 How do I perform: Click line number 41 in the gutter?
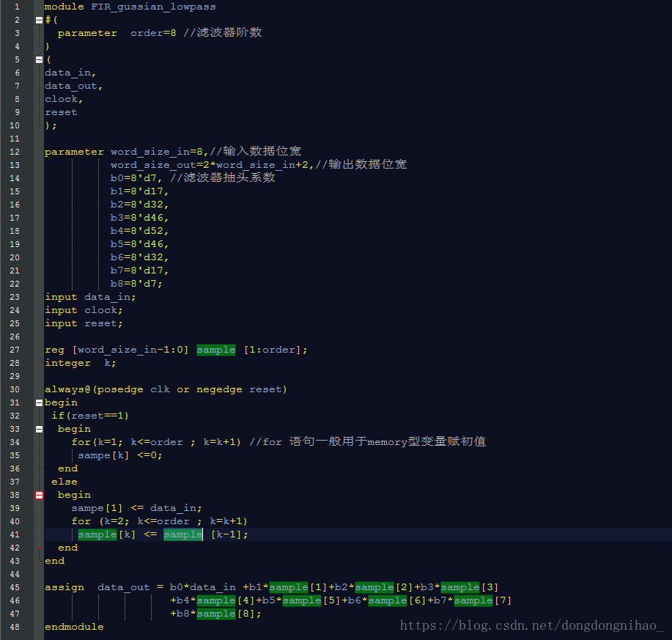coord(15,534)
